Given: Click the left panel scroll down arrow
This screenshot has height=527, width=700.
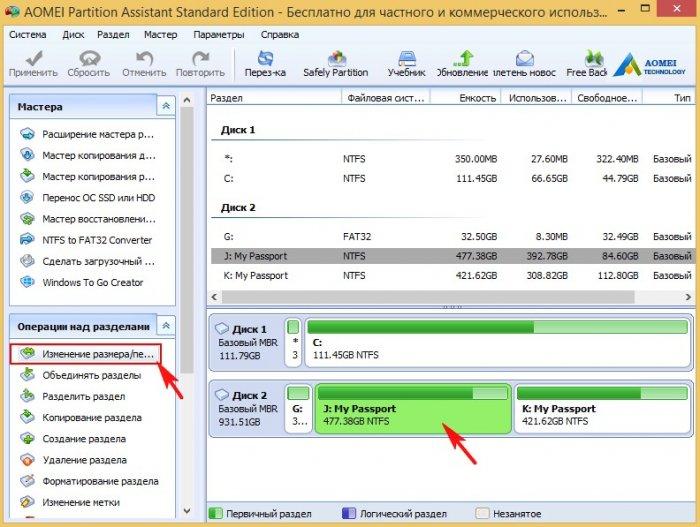Looking at the screenshot, I should 187,510.
